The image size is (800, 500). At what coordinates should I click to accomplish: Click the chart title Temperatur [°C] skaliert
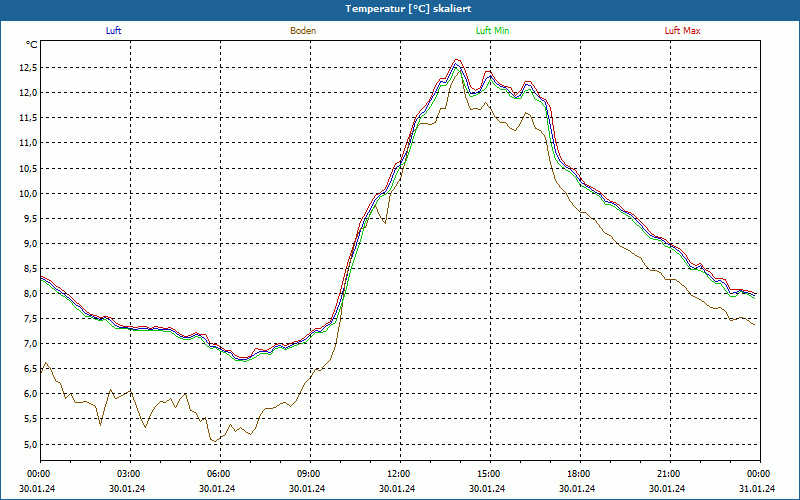[408, 9]
